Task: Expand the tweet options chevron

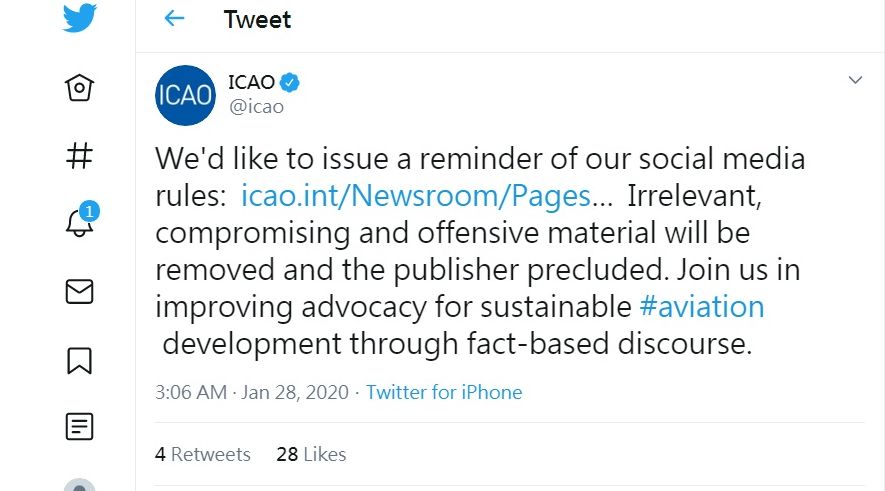Action: point(855,80)
